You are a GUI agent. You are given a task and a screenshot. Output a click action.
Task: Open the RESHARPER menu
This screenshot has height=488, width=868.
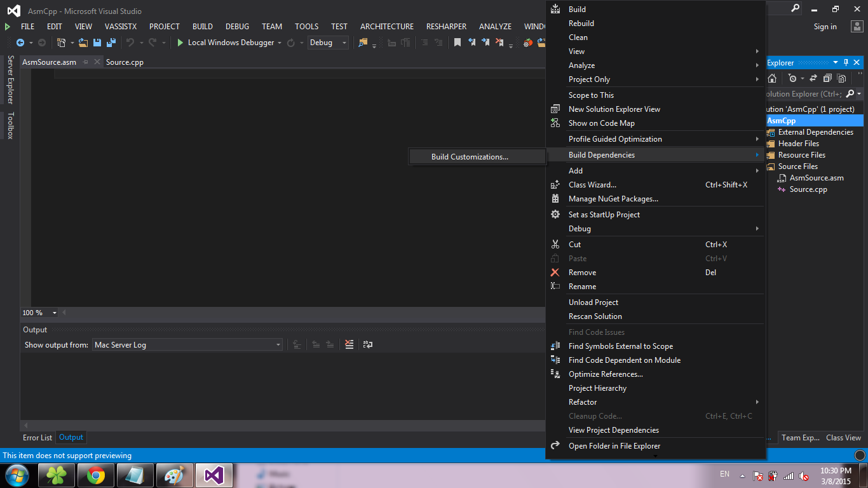click(446, 27)
